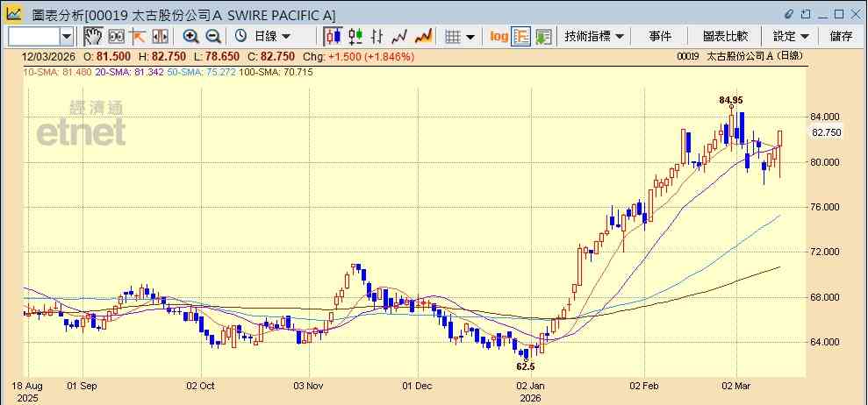This screenshot has width=868, height=405.
Task: Open the stock code combo dropdown arrow
Action: (x=67, y=37)
